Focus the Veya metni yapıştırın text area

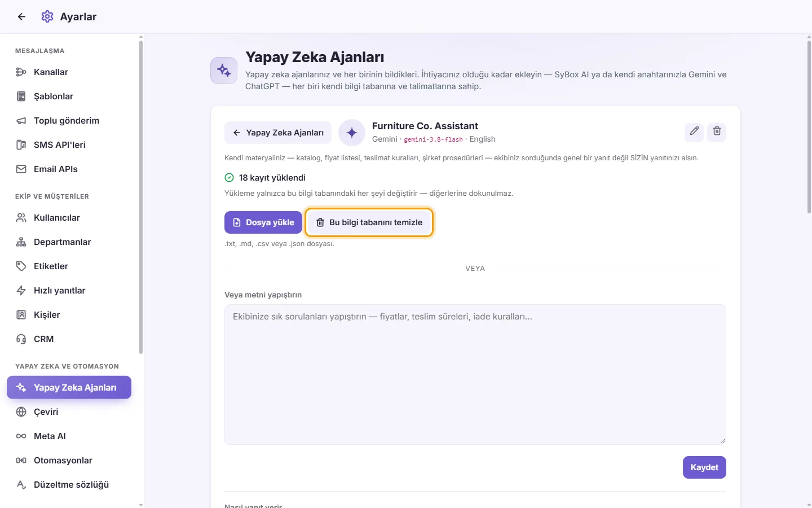coord(475,375)
